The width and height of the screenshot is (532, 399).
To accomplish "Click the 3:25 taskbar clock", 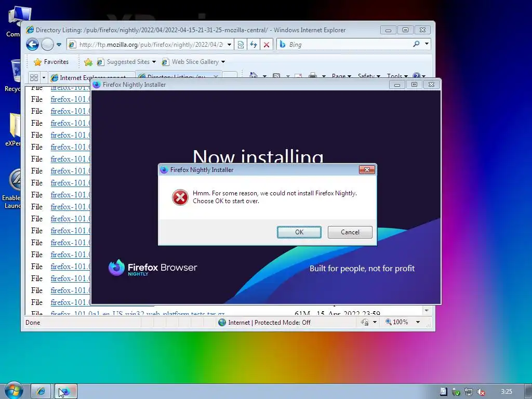I will 507,391.
